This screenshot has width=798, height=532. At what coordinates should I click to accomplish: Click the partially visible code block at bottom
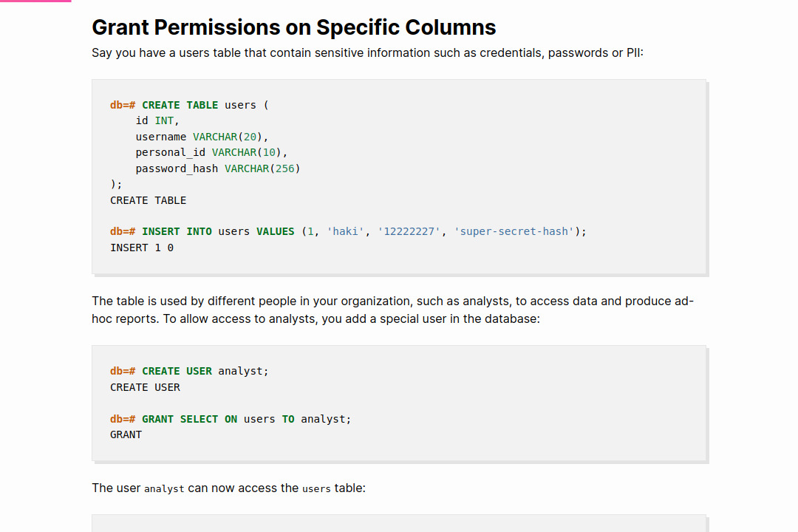399,523
